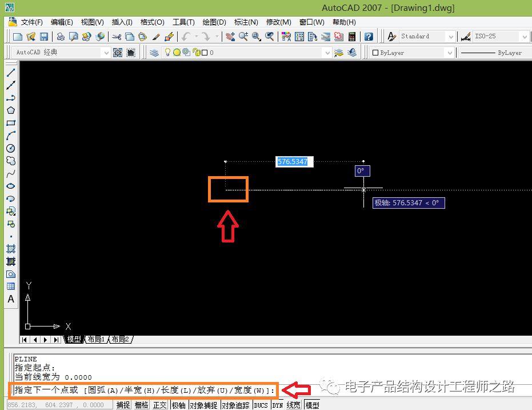Expand the layer list dropdown
The width and height of the screenshot is (532, 410).
click(327, 53)
